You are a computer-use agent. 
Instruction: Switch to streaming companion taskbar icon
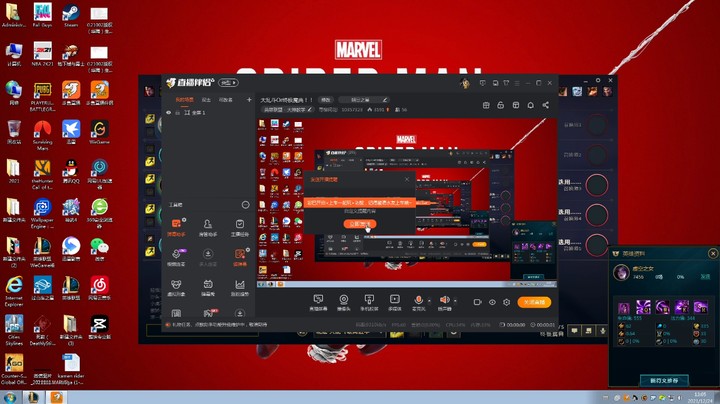56,397
